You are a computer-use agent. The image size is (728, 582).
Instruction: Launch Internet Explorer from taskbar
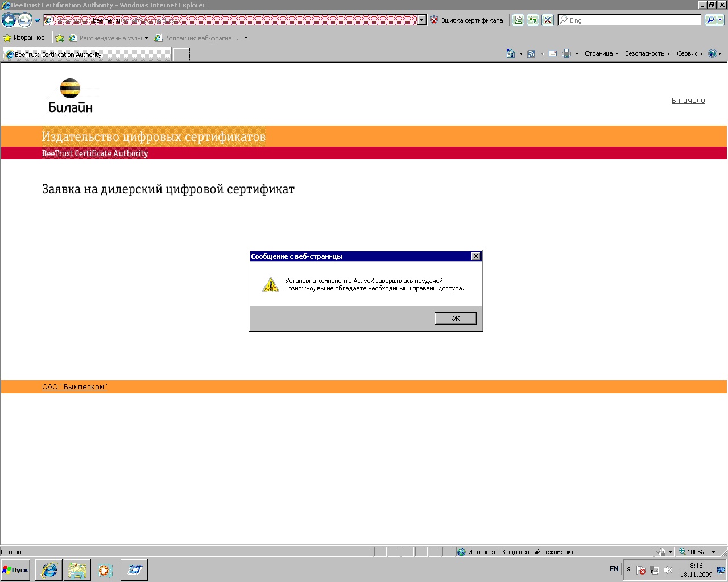point(49,570)
